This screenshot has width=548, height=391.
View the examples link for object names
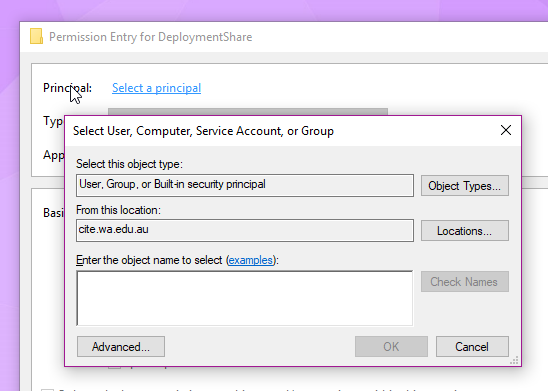coord(251,260)
